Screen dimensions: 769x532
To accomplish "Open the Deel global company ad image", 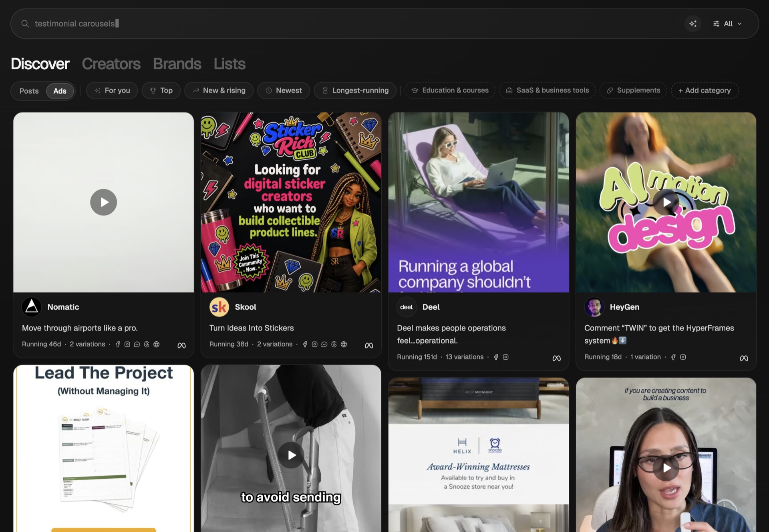I will click(479, 202).
